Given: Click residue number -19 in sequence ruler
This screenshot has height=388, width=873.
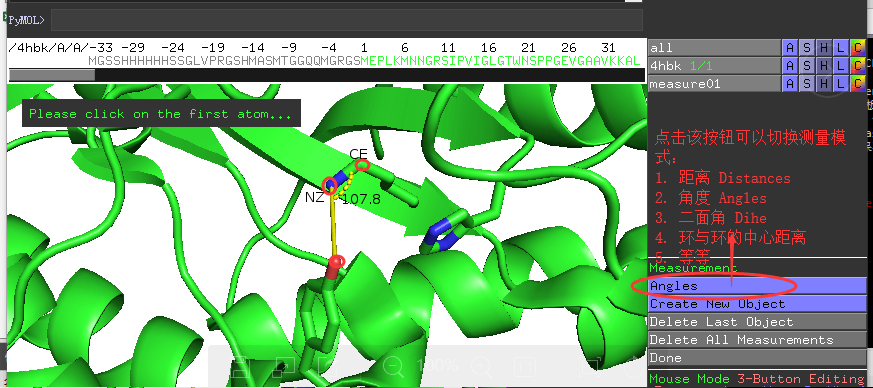Looking at the screenshot, I should (x=213, y=48).
